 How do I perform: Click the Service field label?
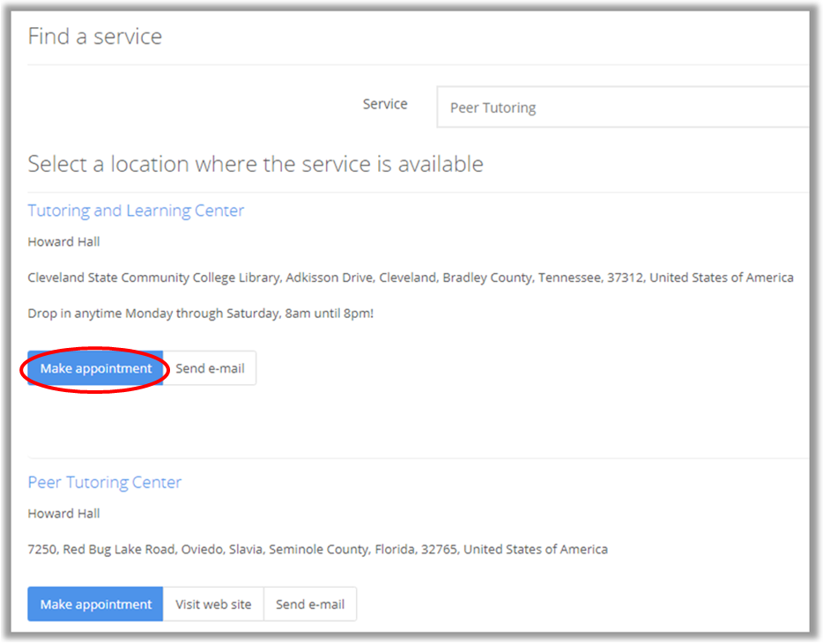tap(385, 104)
